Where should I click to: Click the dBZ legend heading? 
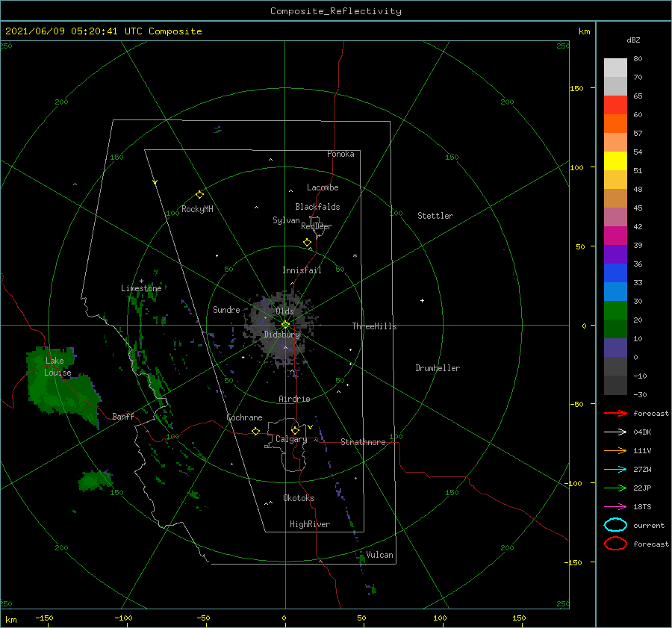[x=633, y=40]
